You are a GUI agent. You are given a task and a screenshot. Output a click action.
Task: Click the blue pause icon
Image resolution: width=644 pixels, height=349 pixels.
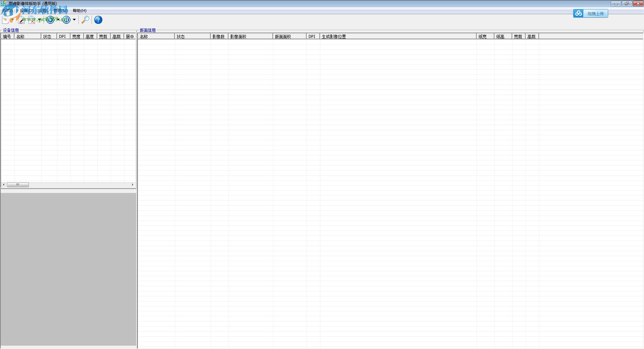point(66,20)
